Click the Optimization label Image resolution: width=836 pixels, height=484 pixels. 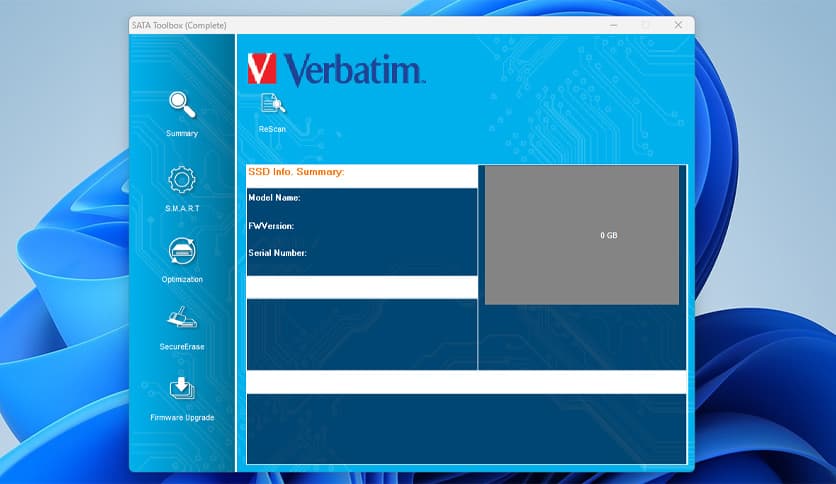coord(182,279)
